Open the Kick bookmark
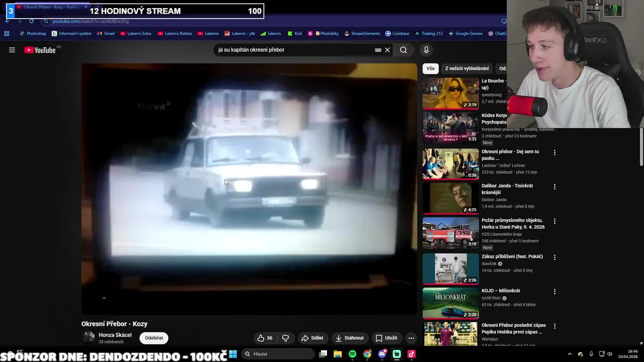644x362 pixels. (295, 34)
